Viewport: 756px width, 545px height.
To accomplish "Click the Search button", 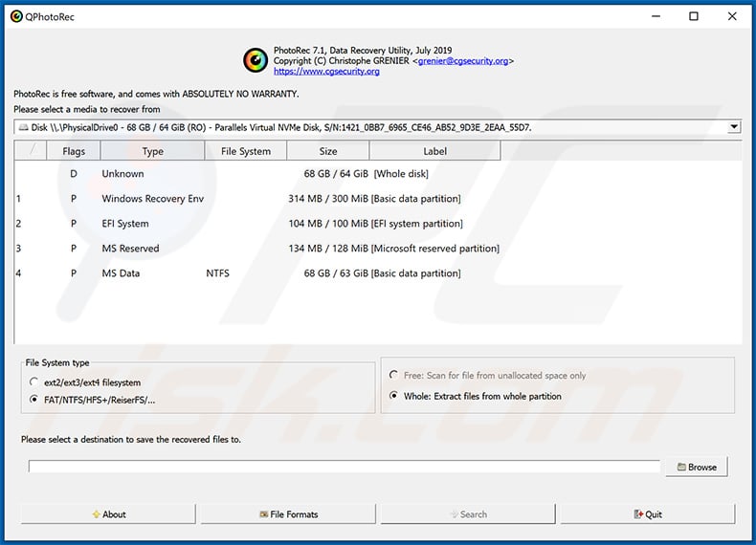I will pos(468,514).
